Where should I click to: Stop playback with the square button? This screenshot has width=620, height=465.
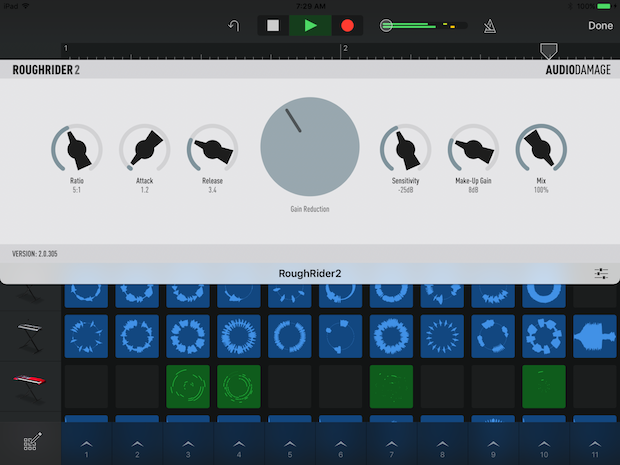point(273,26)
